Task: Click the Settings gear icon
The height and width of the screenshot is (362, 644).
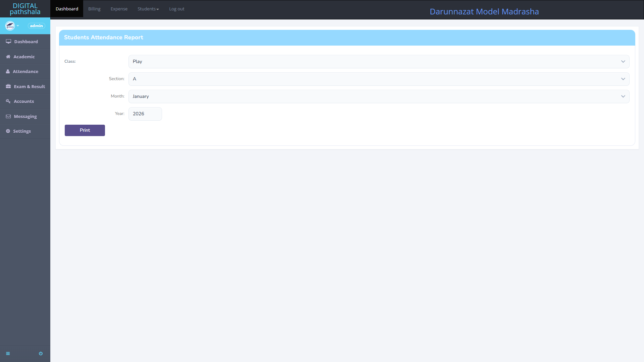Action: pos(8,131)
